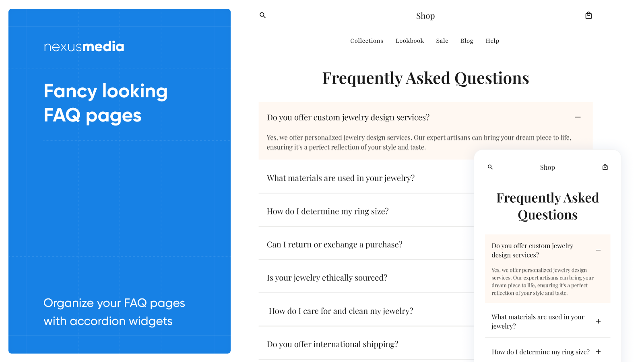Click the desktop Shop title link
The image size is (644, 362).
(x=425, y=16)
